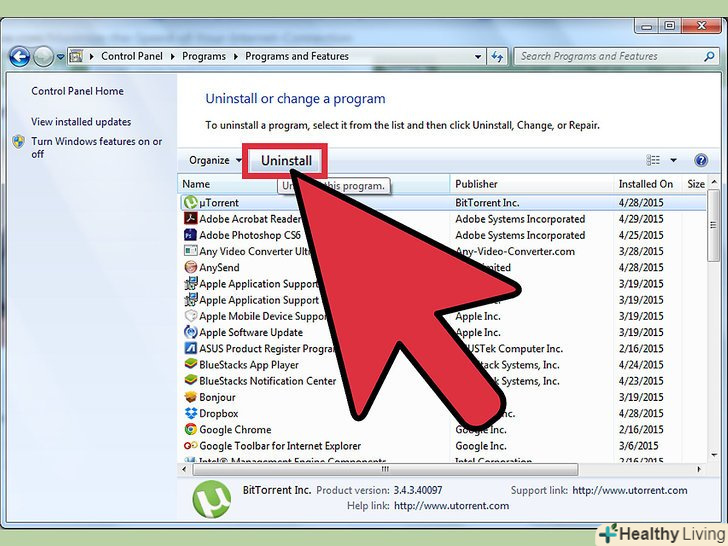
Task: Click BitTorrent Inc. publisher cell
Action: tap(487, 203)
